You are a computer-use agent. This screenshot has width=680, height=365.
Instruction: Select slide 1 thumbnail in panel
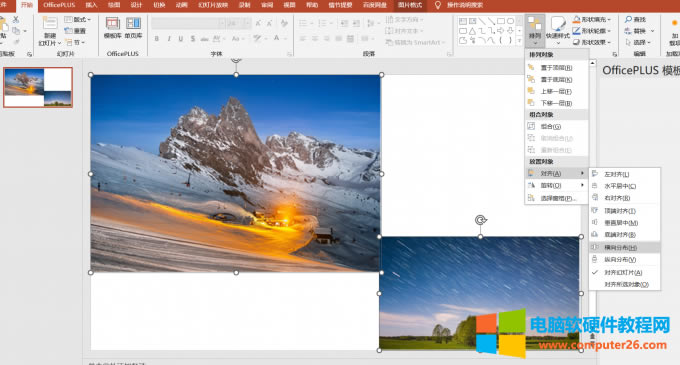(38, 87)
